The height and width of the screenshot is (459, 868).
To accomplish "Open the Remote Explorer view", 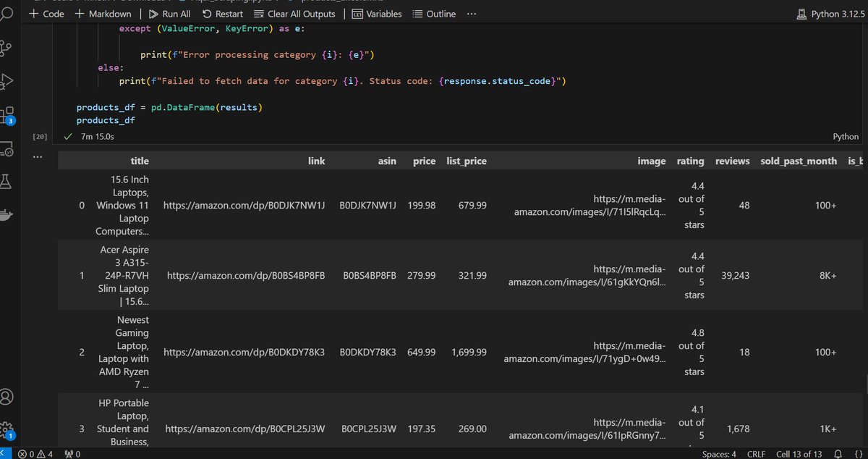I will coord(7,149).
